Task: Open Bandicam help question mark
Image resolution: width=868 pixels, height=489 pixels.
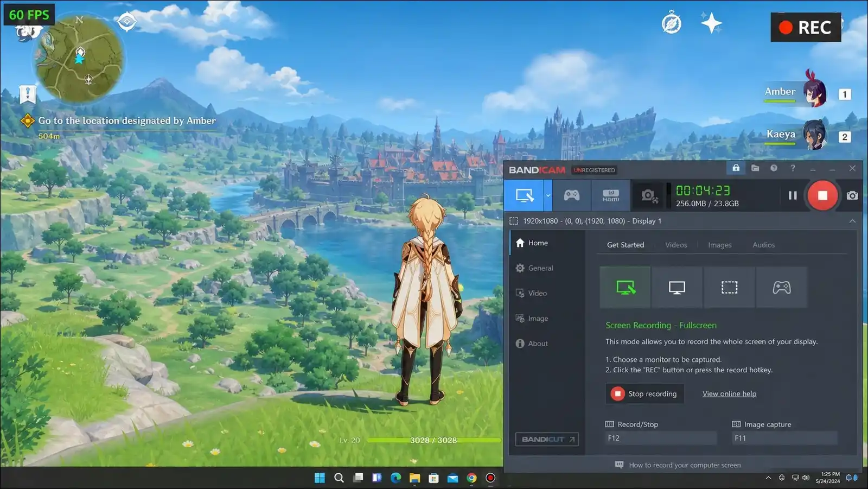Action: [x=793, y=168]
